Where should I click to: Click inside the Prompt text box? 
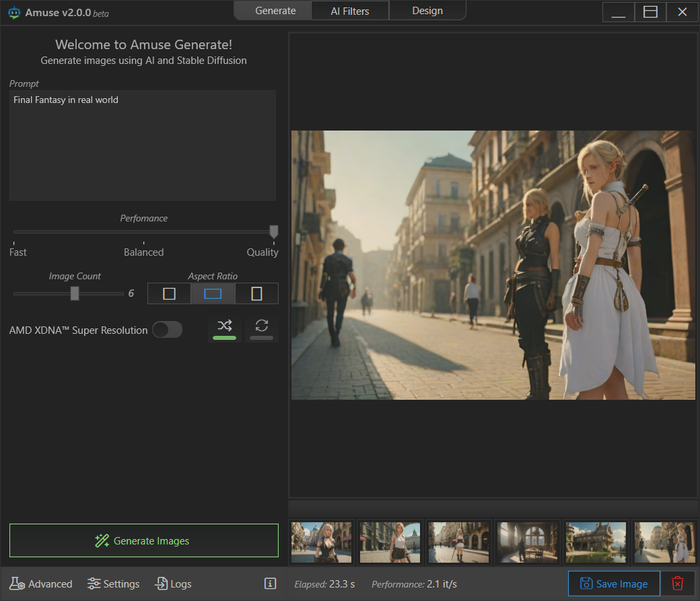[143, 145]
